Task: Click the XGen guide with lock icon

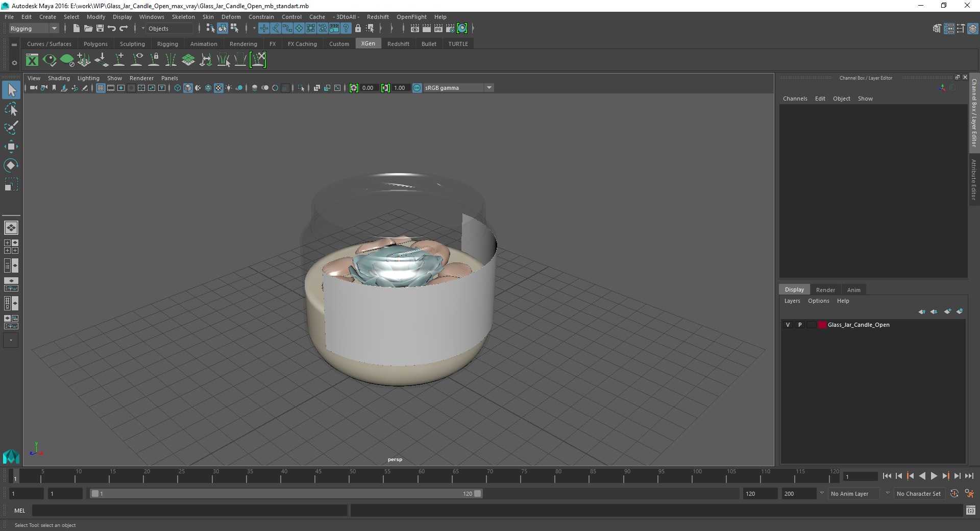Action: 154,60
